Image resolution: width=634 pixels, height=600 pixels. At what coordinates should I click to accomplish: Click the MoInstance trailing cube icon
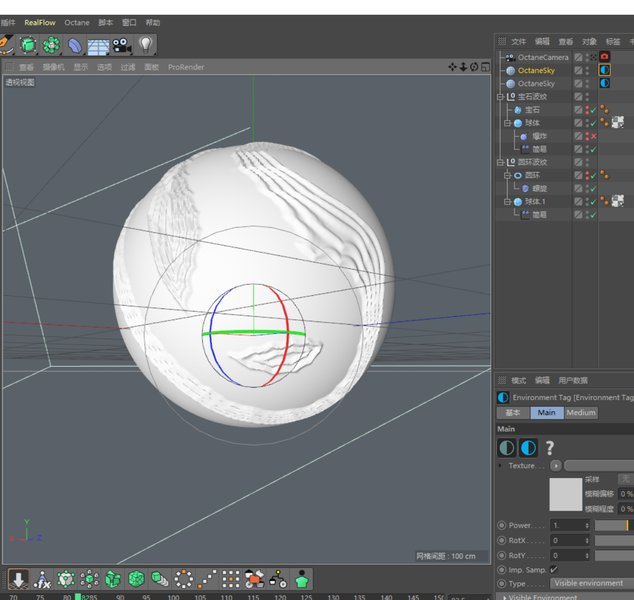[x=160, y=579]
